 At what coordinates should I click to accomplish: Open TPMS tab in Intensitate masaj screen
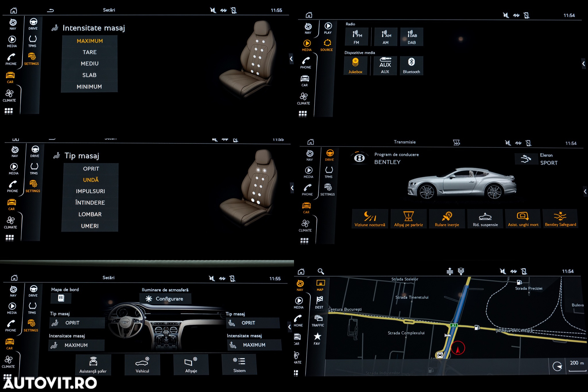[x=32, y=42]
